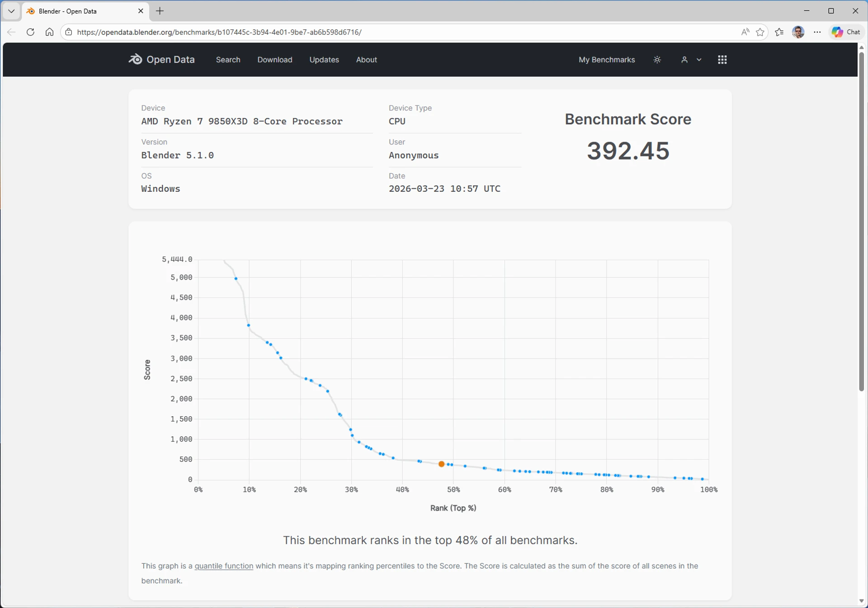
Task: Open a new browser tab
Action: [x=160, y=11]
